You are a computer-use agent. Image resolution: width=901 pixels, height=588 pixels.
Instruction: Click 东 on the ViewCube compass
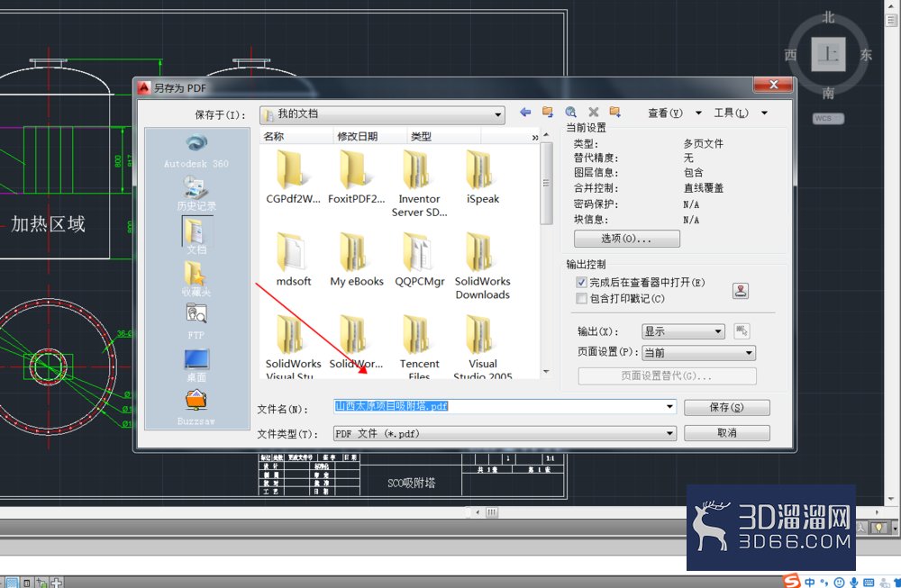tap(865, 55)
